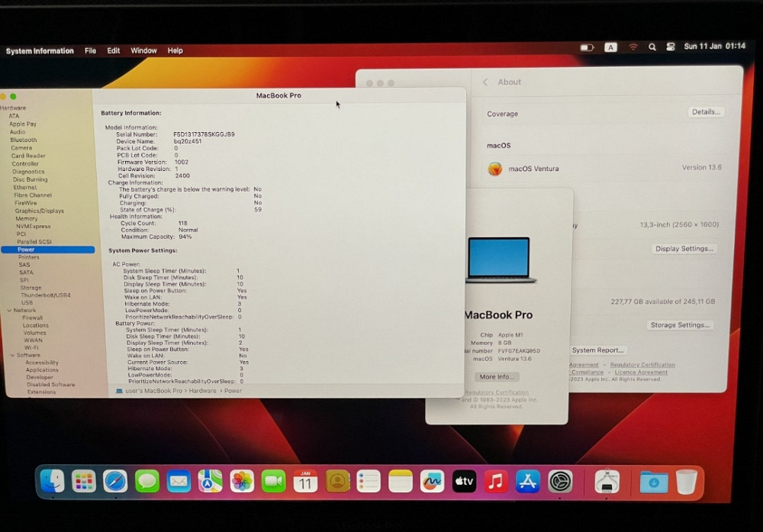Collapse the Software section in sidebar
Viewport: 763px width, 532px height.
coord(12,355)
